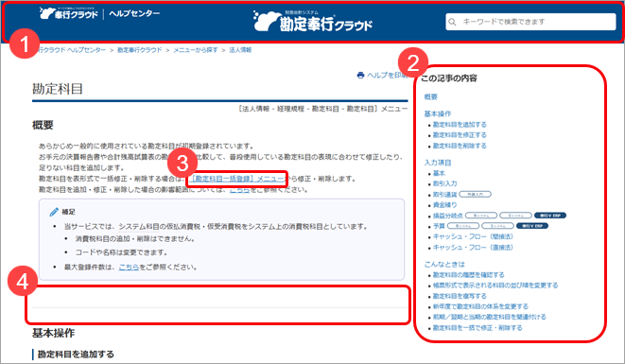Click the 補足 note label
The height and width of the screenshot is (364, 625).
pyautogui.click(x=69, y=212)
